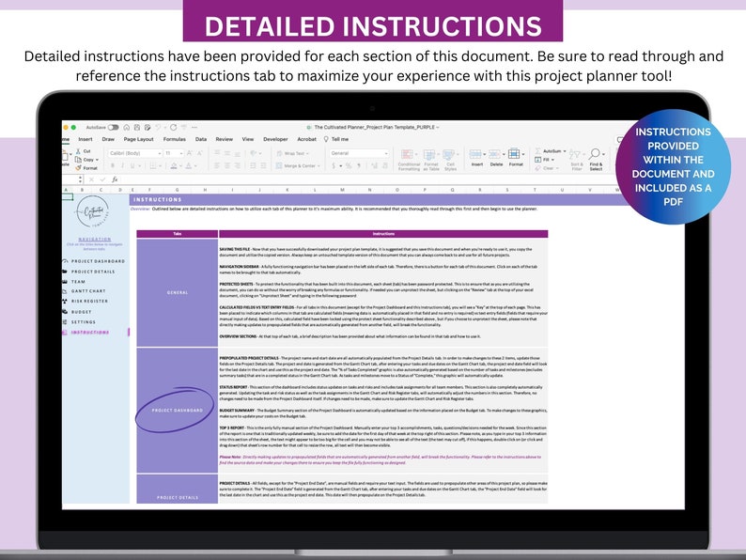The width and height of the screenshot is (746, 560).
Task: Click the currency dollar sign format icon
Action: [x=334, y=165]
